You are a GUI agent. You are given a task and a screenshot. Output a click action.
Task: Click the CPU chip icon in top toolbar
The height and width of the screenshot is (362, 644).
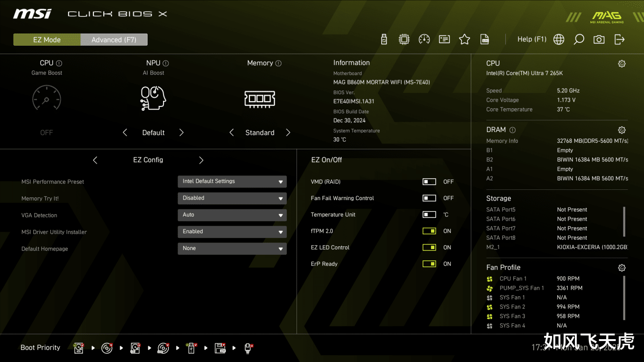click(x=404, y=39)
